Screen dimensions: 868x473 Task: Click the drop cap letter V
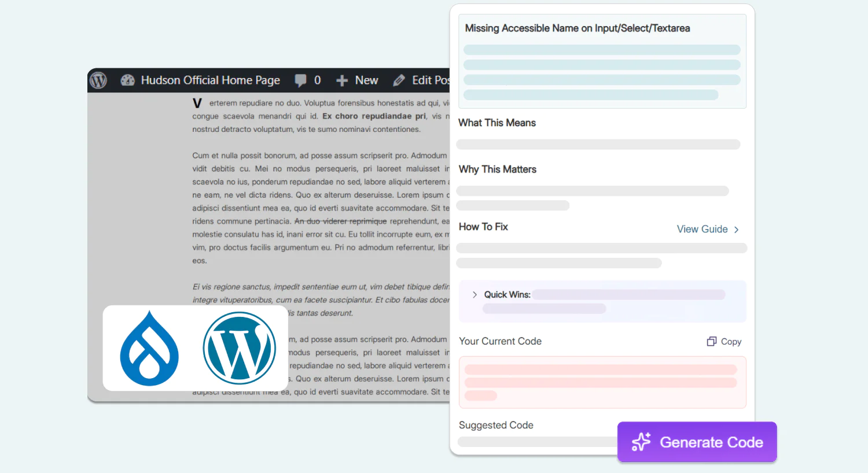pyautogui.click(x=197, y=104)
